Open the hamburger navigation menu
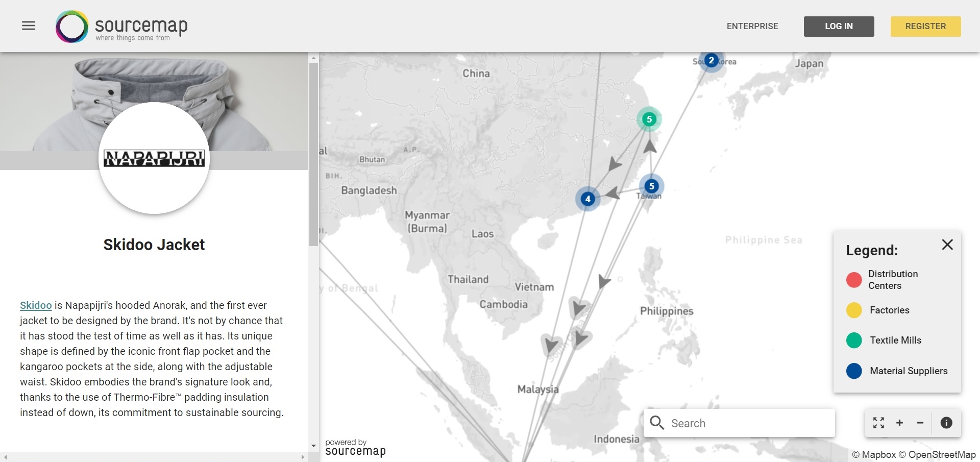This screenshot has width=980, height=462. pos(29,26)
